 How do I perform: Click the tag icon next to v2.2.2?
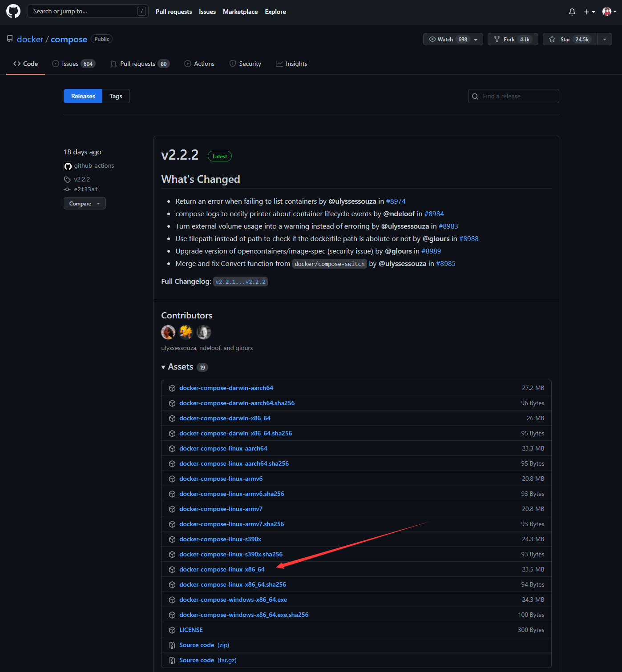[67, 180]
